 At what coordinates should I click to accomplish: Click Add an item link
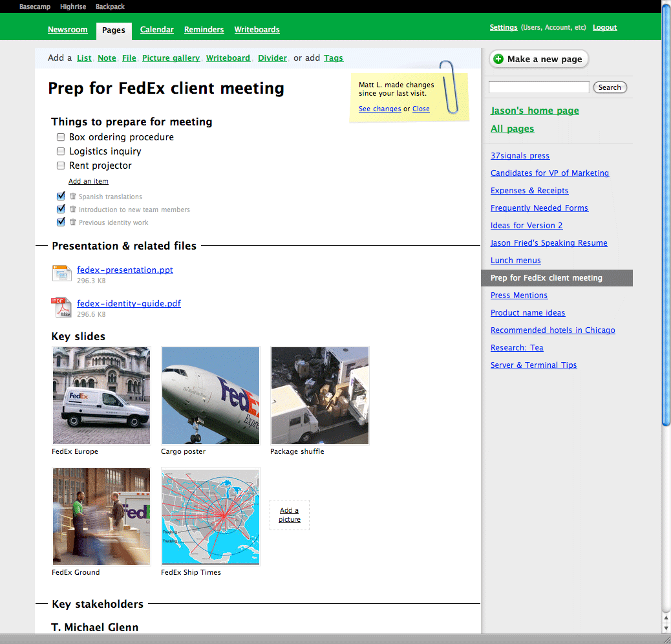coord(88,181)
